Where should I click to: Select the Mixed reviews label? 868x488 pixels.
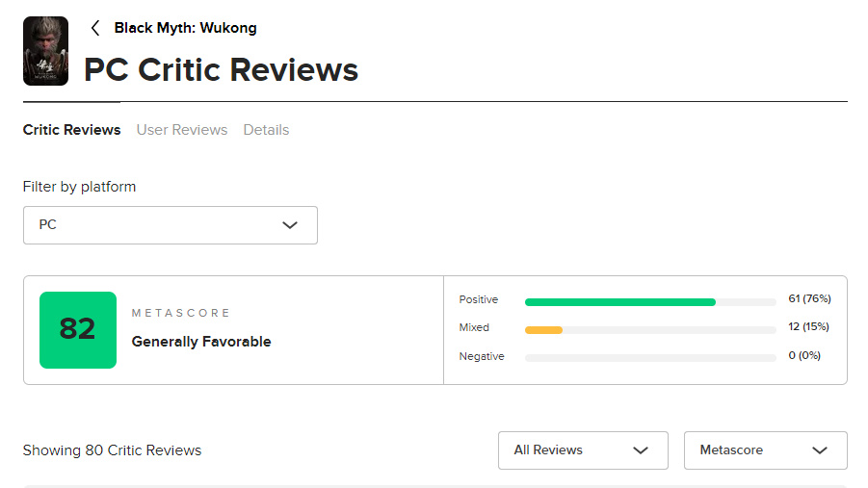click(x=474, y=327)
